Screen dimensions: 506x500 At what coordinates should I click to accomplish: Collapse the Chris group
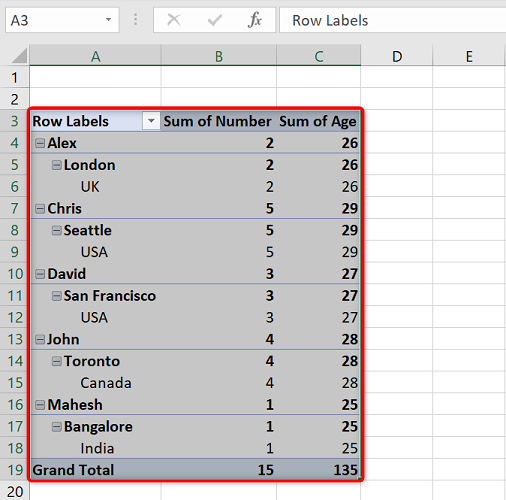point(40,209)
